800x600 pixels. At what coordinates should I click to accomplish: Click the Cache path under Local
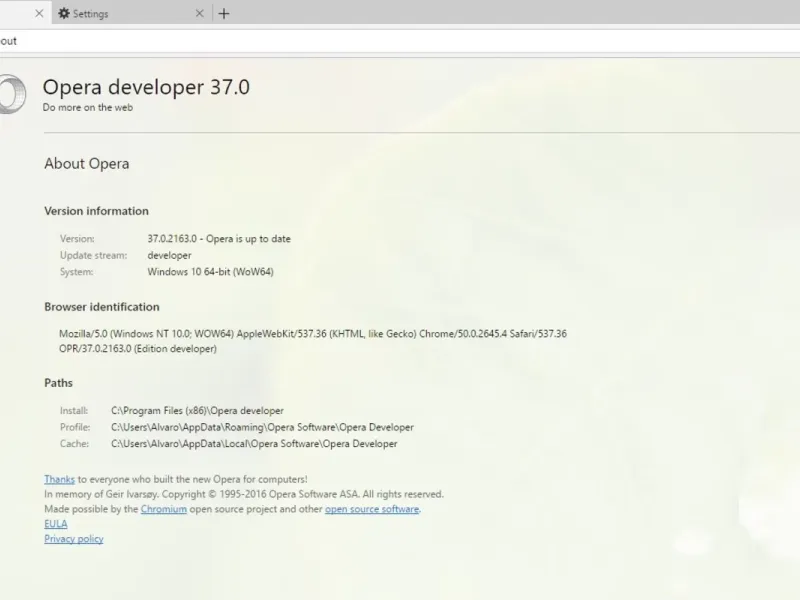click(254, 444)
